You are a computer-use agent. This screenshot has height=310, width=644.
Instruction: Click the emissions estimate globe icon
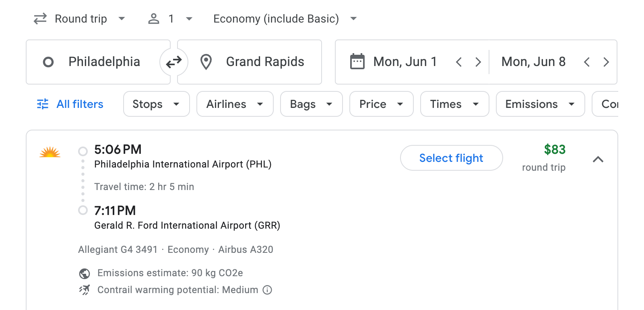[84, 273]
